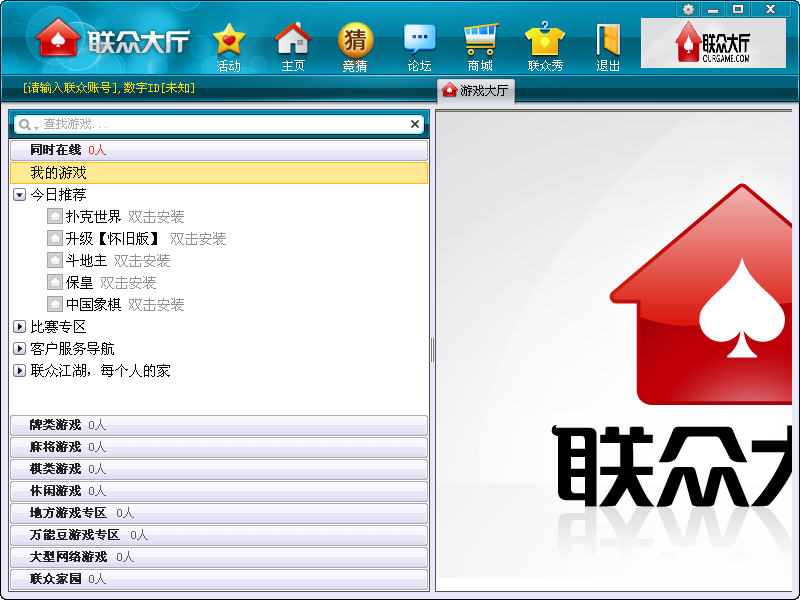Viewport: 800px width, 600px height.
Task: Expand 联众江湖，每个人的家 node
Action: (19, 371)
